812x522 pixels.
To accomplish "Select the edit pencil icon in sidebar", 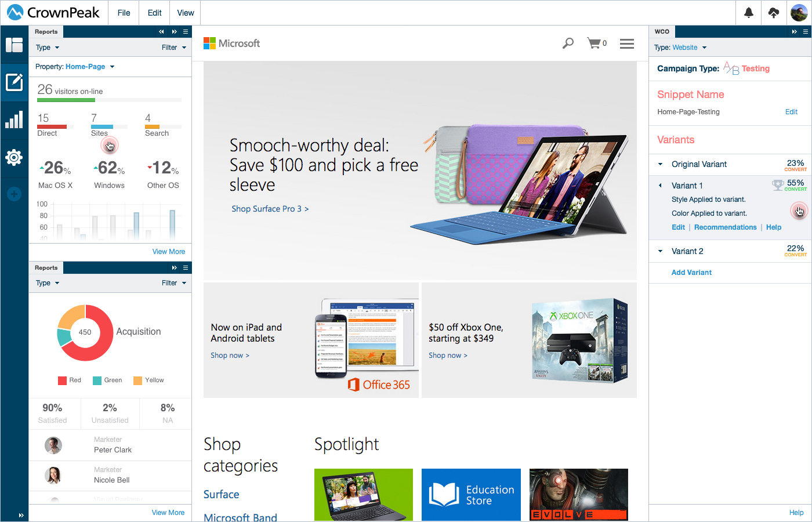I will [14, 82].
